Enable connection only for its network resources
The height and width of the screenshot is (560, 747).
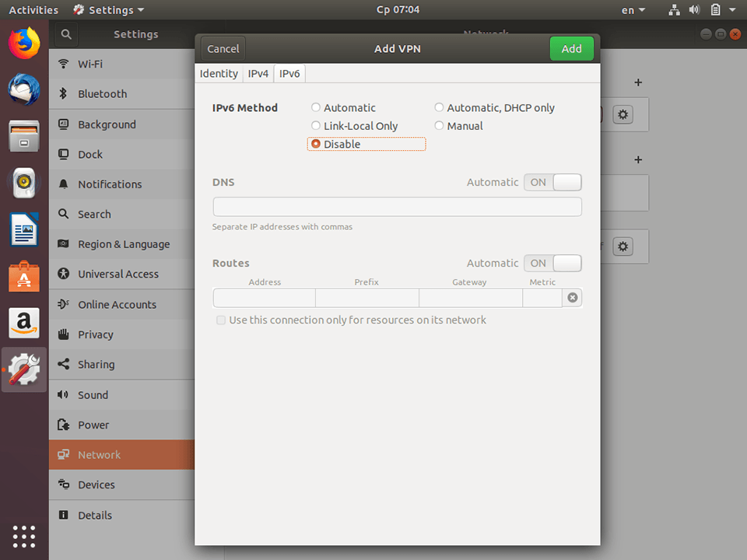click(x=221, y=320)
